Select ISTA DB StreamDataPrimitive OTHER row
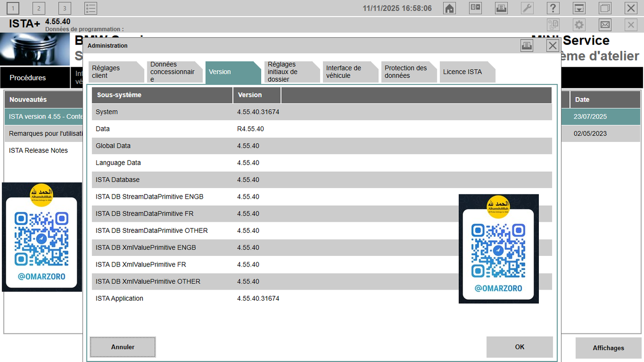 coord(322,230)
